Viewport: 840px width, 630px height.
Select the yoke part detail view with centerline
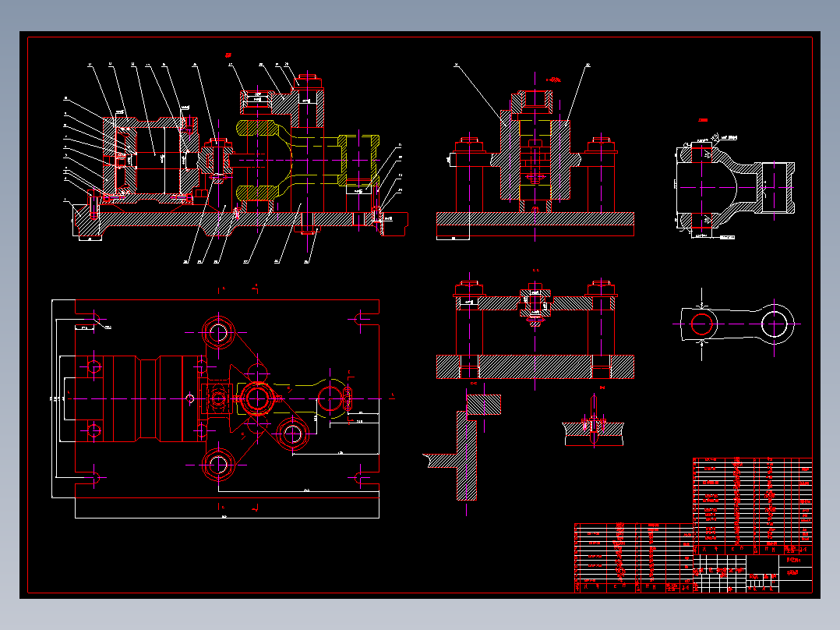coord(735,187)
